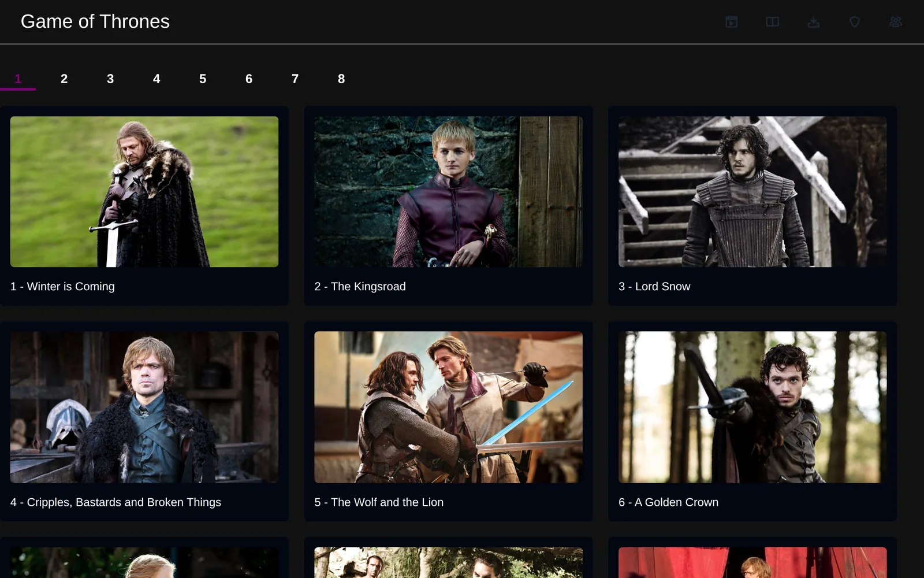Viewport: 924px width, 578px height.
Task: Click the download tray icon
Action: [x=813, y=22]
